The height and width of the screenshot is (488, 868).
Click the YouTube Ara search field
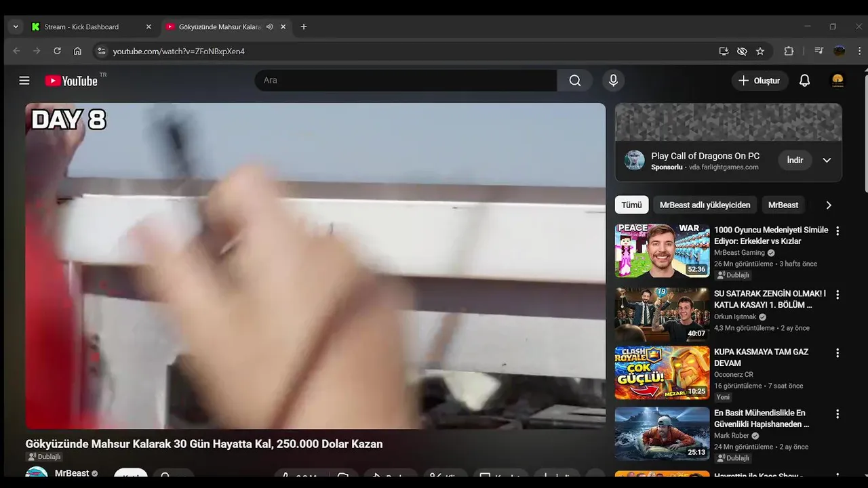(x=406, y=81)
